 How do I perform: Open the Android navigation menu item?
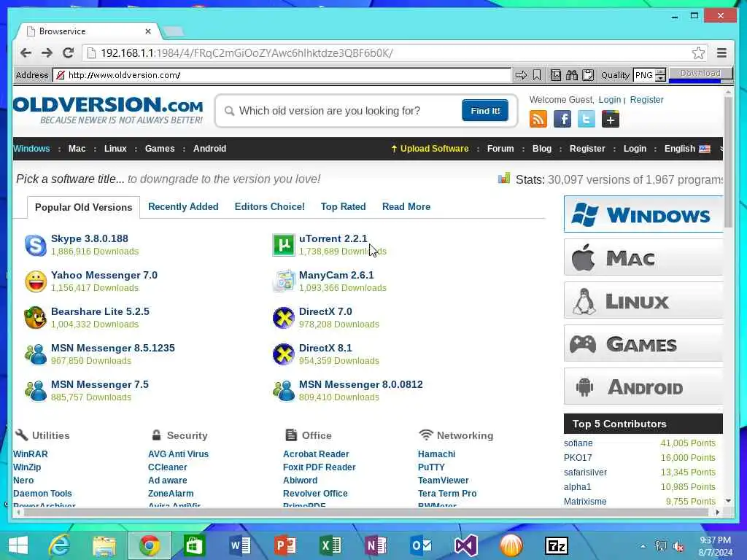[x=209, y=149]
